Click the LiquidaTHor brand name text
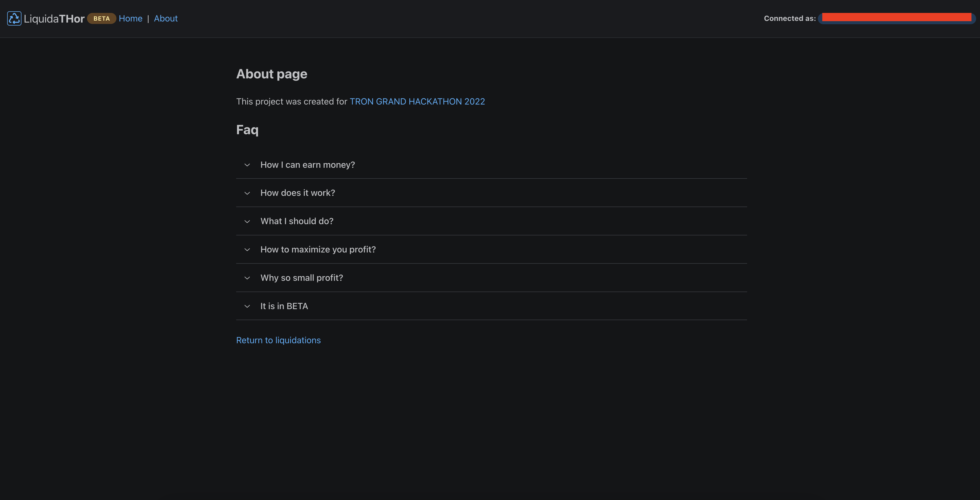The width and height of the screenshot is (980, 500). click(x=54, y=19)
